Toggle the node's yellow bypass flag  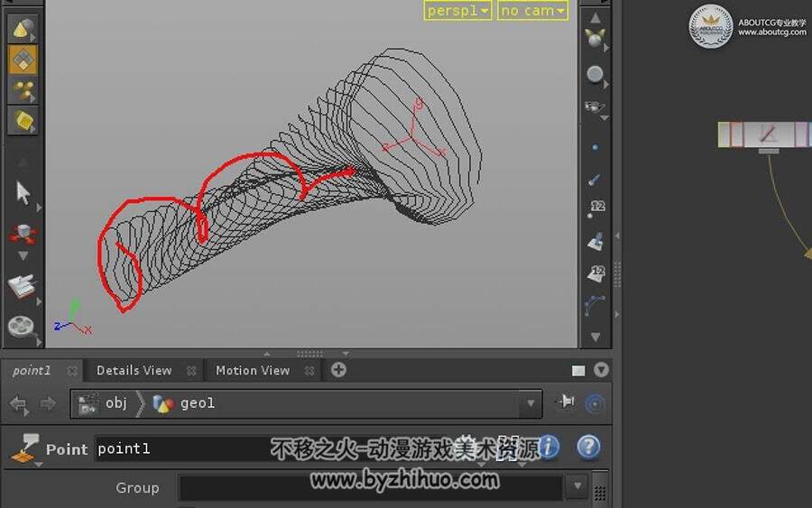(x=724, y=134)
